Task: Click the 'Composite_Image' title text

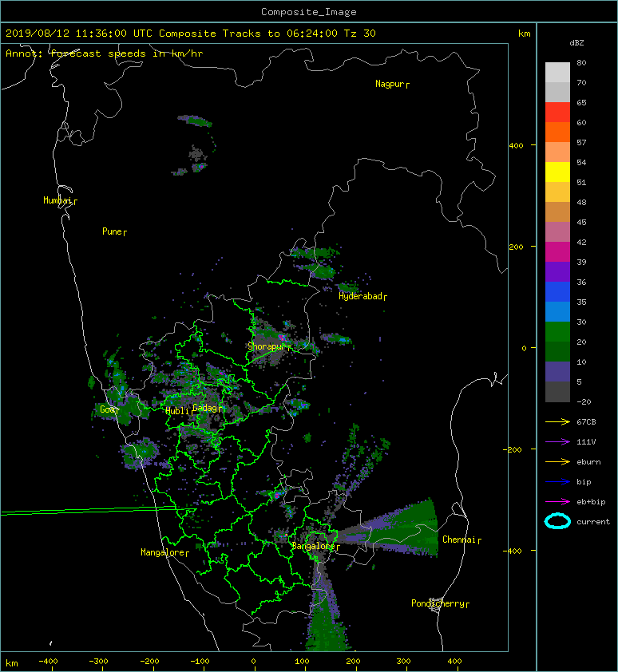Action: [309, 12]
